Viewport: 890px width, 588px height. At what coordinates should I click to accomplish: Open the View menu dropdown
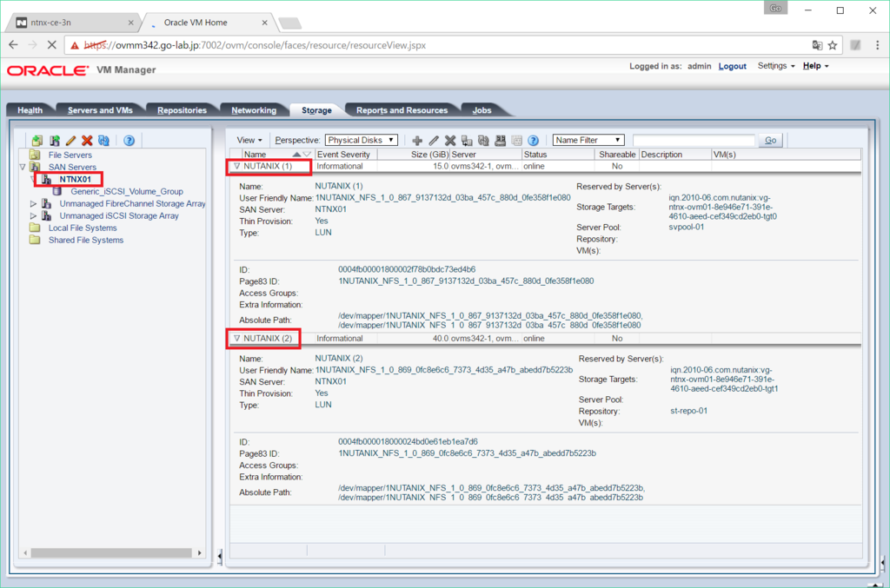(x=249, y=140)
